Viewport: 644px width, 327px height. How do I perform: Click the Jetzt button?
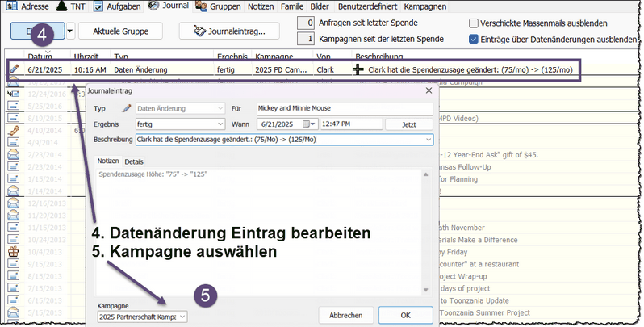[x=408, y=124]
